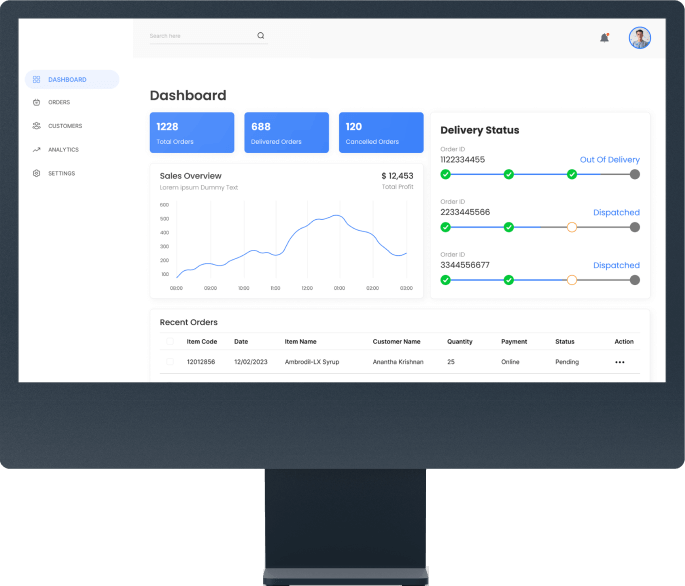Focus the 'Search here' field
Image resolution: width=685 pixels, height=586 pixels.
pos(208,36)
